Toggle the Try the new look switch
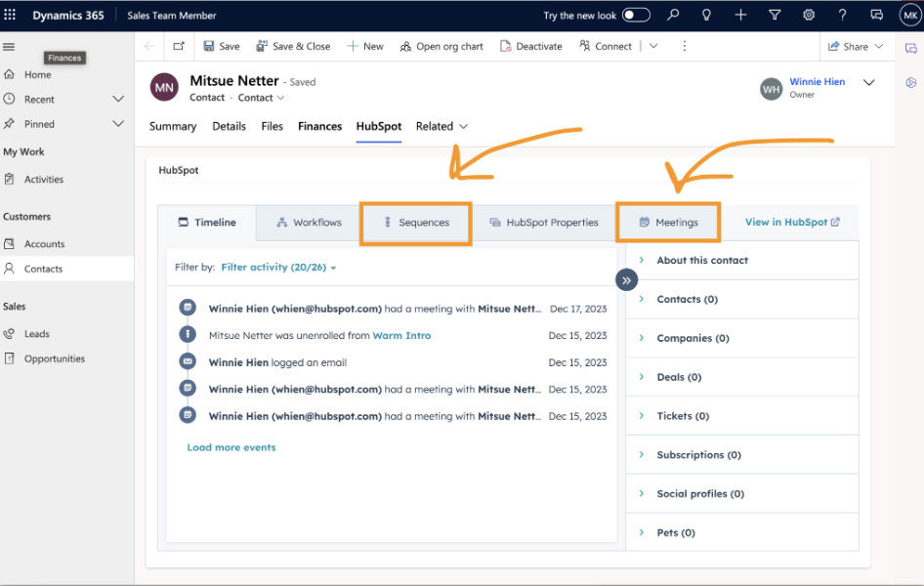 tap(637, 15)
